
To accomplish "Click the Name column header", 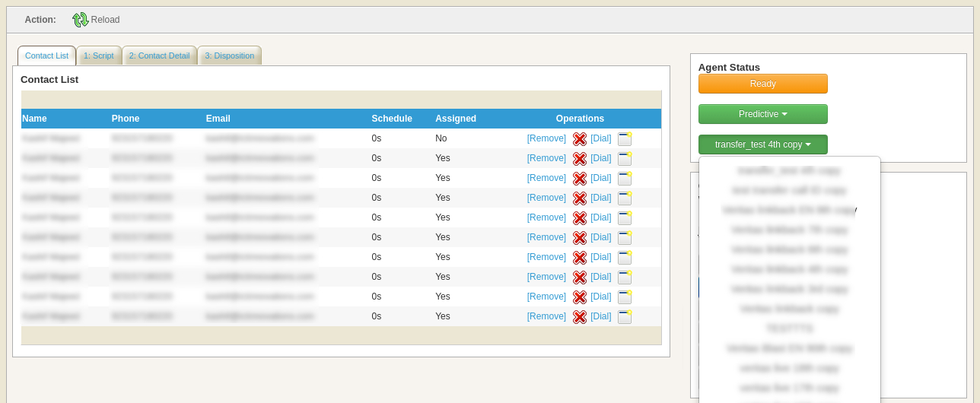I will click(34, 119).
